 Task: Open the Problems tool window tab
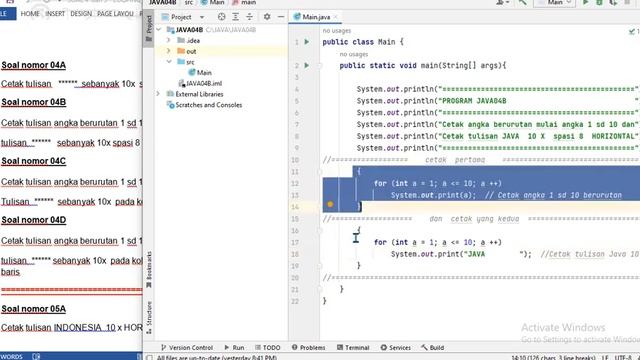pos(309,347)
